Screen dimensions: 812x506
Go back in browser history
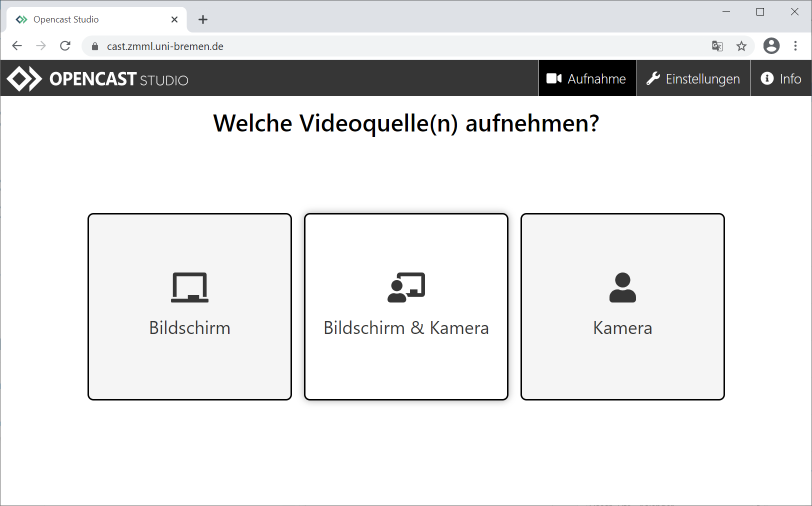(x=17, y=46)
